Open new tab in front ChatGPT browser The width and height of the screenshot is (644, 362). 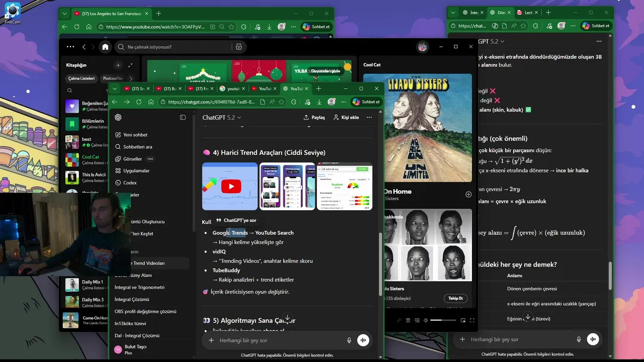point(318,88)
